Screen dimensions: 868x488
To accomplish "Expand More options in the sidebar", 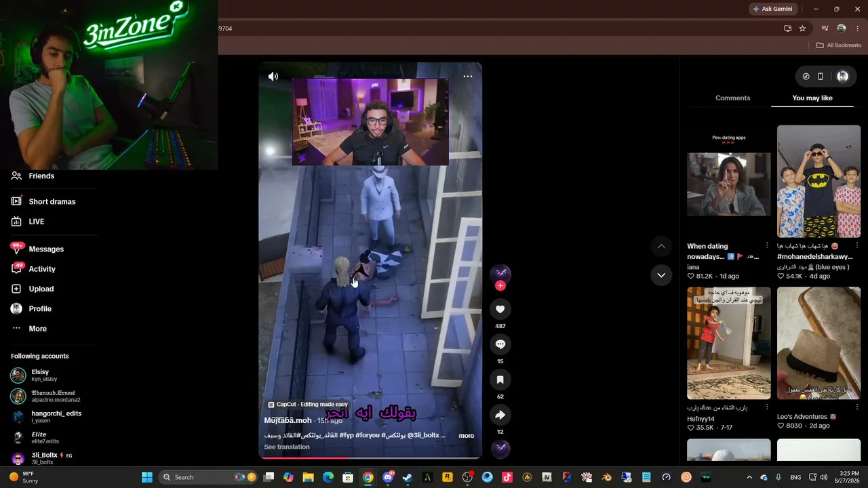I will (x=29, y=329).
